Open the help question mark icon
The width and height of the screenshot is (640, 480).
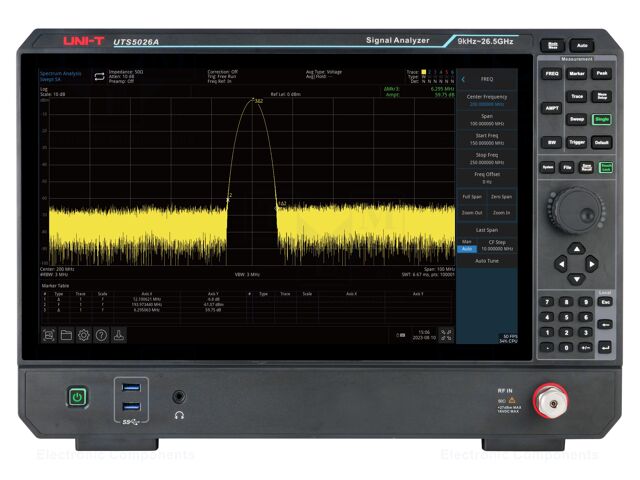(101, 335)
